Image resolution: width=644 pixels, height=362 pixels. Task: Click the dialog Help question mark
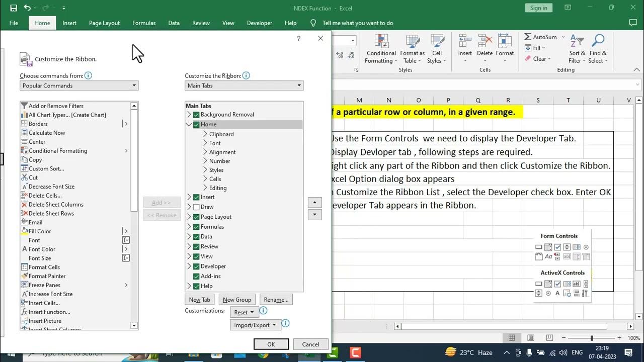tap(298, 38)
